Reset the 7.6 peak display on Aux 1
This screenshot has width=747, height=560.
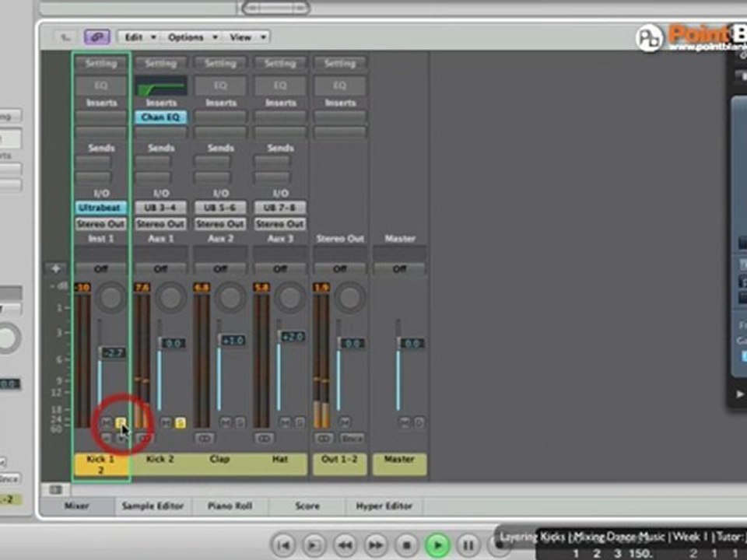pos(142,287)
